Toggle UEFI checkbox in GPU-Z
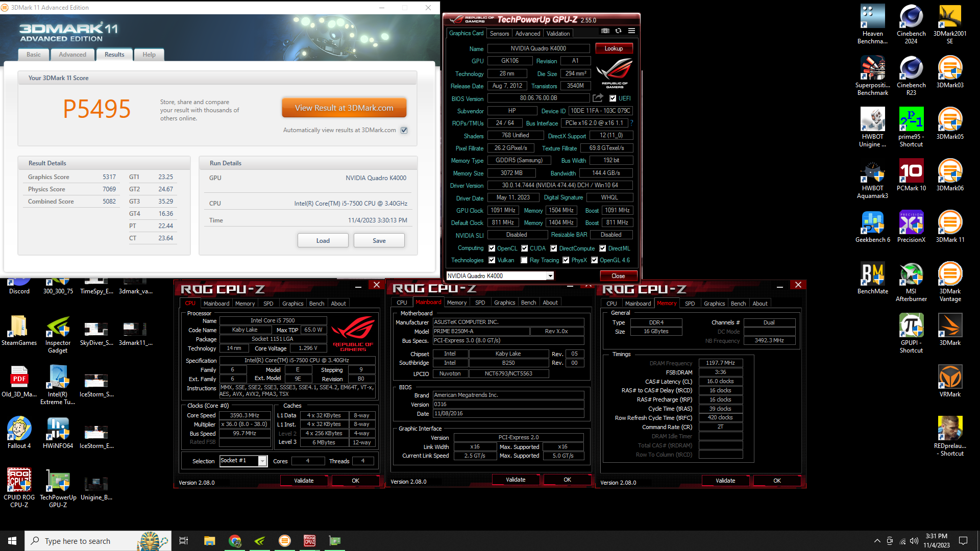This screenshot has width=980, height=551. pos(612,98)
